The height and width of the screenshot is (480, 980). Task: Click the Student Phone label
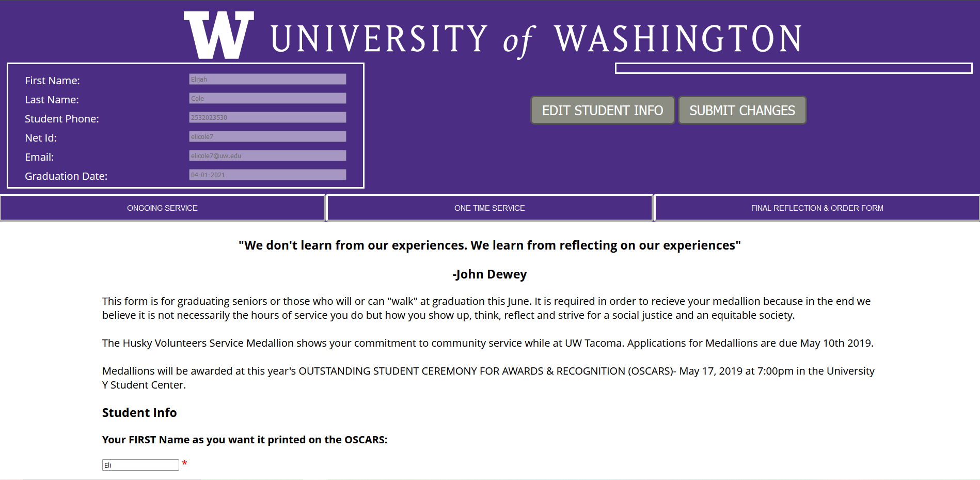[62, 119]
